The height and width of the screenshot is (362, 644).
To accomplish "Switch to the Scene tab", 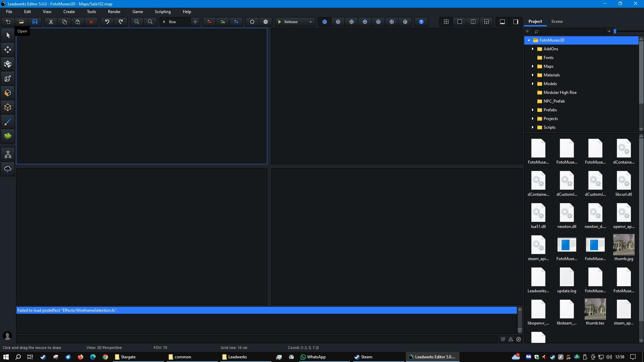I will point(557,21).
